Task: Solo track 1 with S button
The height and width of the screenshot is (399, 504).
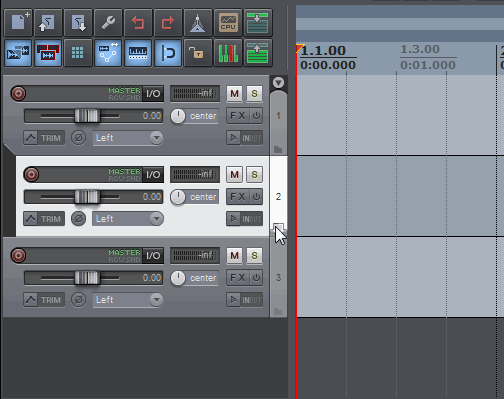Action: [254, 93]
